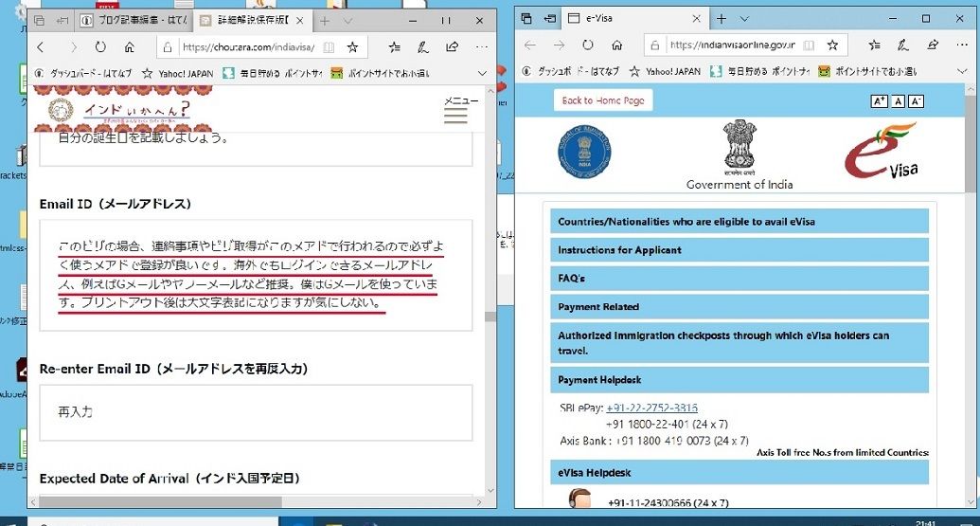Expand Instructions for Applicant section

[739, 250]
